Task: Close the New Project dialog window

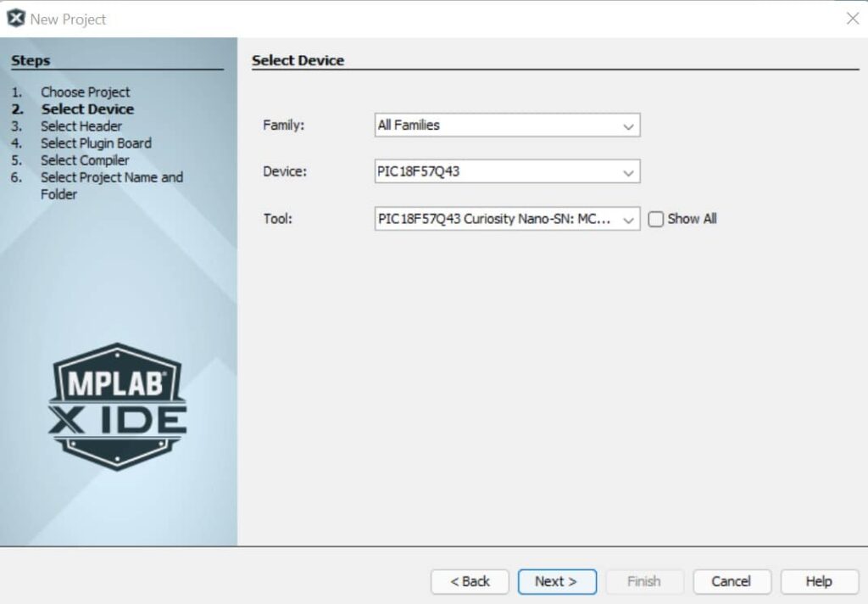Action: click(x=852, y=19)
